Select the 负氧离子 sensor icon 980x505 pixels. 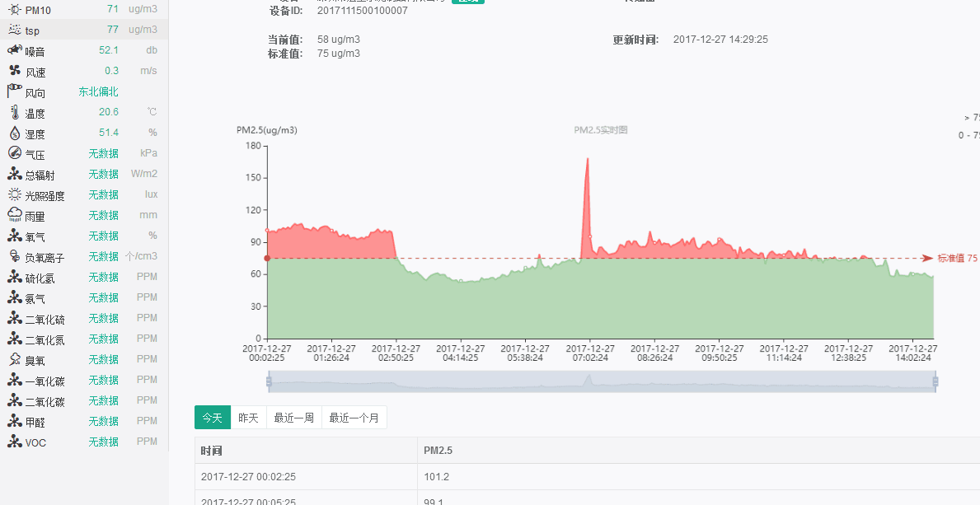(x=14, y=256)
